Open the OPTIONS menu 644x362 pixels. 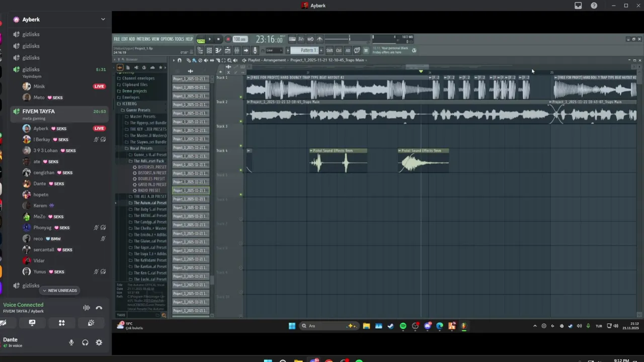(167, 39)
